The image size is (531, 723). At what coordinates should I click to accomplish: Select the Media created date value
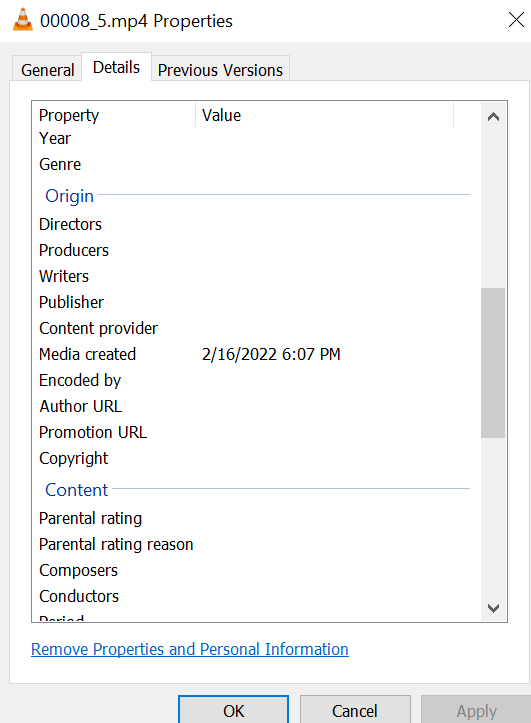[x=271, y=354]
